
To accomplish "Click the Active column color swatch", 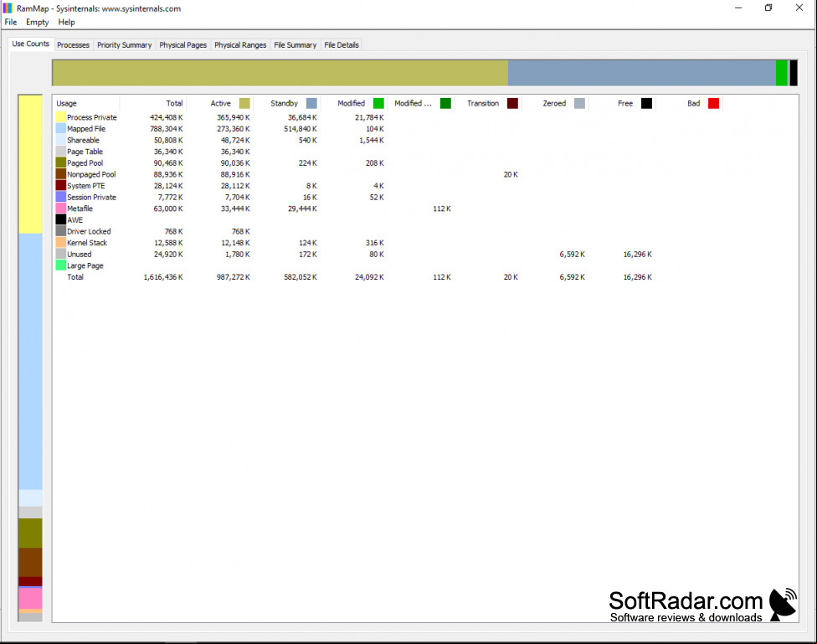I will point(244,103).
